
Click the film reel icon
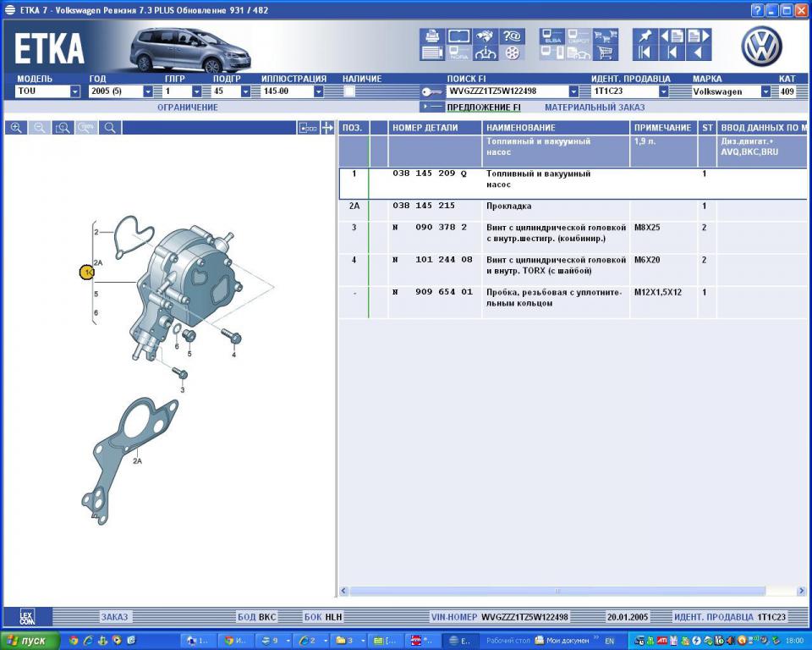click(512, 52)
